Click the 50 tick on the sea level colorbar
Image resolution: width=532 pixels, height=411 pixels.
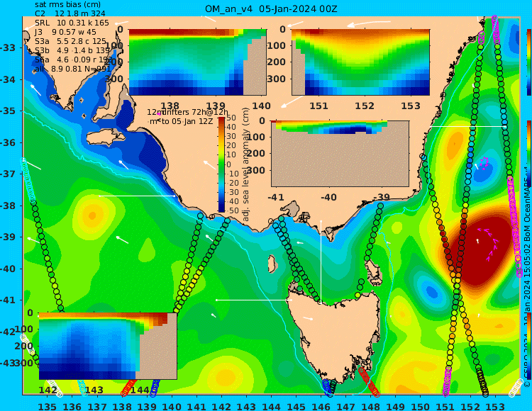click(231, 118)
